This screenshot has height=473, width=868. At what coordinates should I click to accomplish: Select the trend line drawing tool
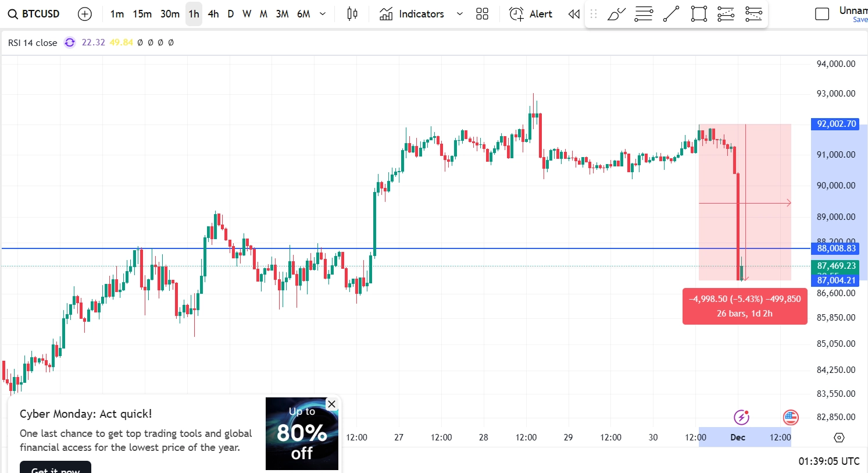(671, 13)
